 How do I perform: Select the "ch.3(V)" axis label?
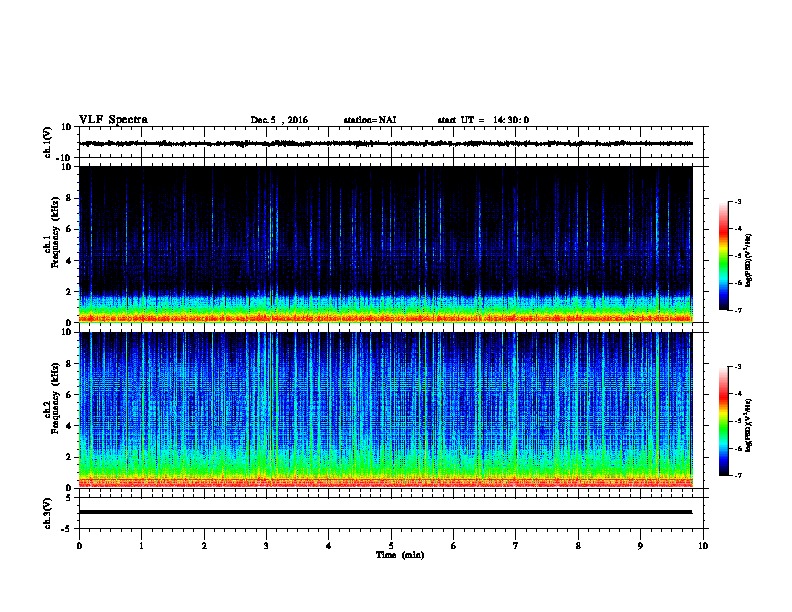(x=48, y=513)
